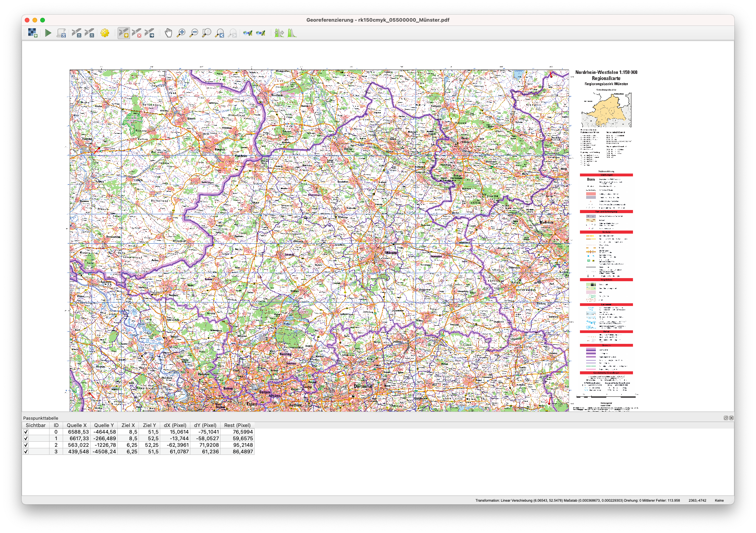Click the Keine label in status bar
This screenshot has width=756, height=533.
point(719,500)
